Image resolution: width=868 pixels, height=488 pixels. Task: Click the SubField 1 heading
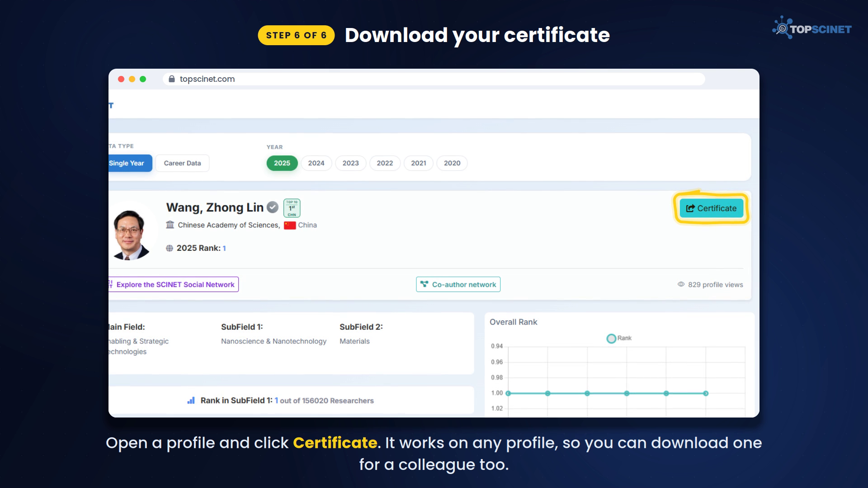point(242,327)
